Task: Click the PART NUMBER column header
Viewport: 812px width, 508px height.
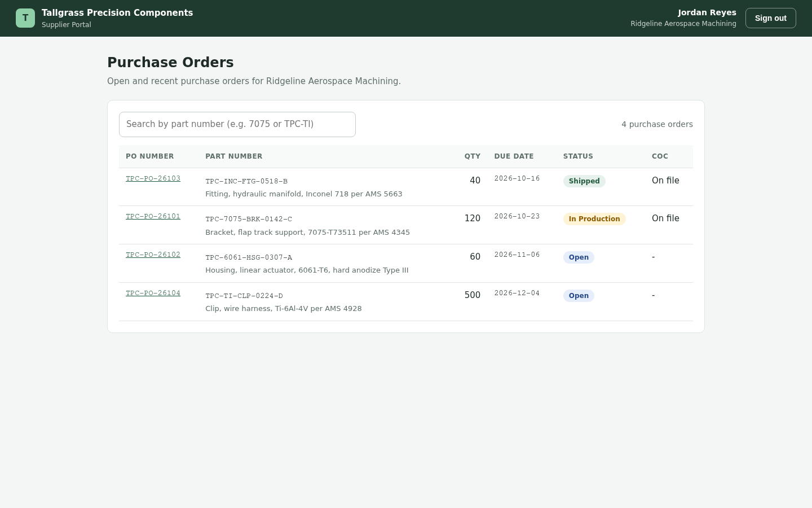Action: (234, 156)
